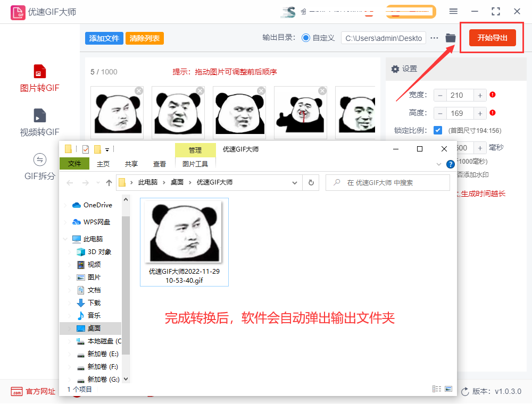The image size is (532, 404).
Task: Select the 优速GIF大师2022-11-29 gif file
Action: click(184, 242)
